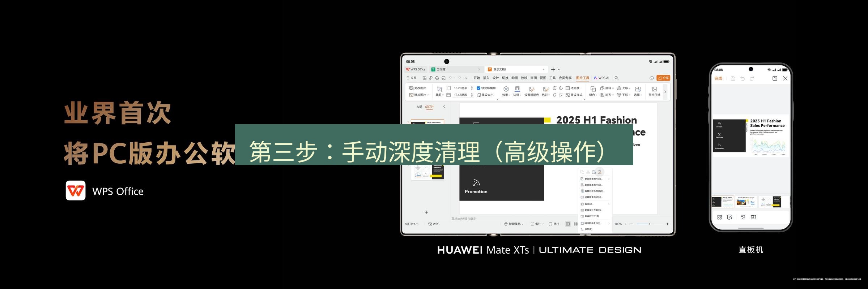Image resolution: width=868 pixels, height=289 pixels.
Task: Click the new tab plus button
Action: (553, 69)
